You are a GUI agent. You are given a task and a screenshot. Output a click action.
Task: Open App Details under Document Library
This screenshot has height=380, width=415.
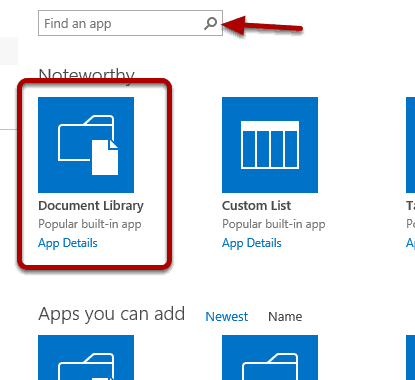click(68, 243)
